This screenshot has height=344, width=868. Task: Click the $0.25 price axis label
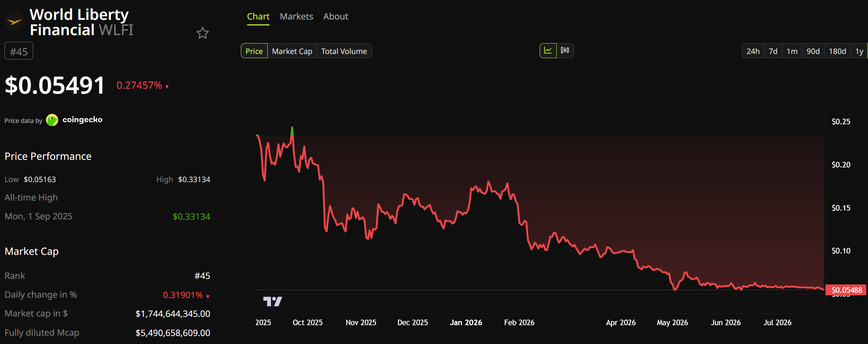(841, 122)
